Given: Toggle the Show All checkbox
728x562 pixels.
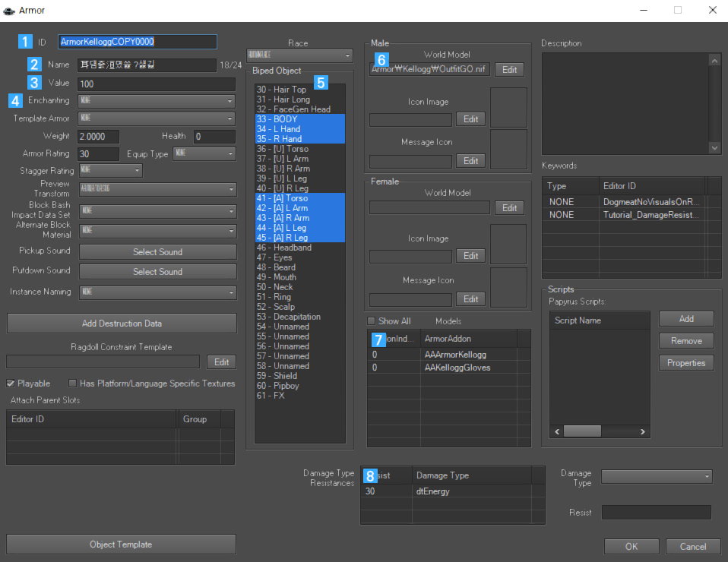Looking at the screenshot, I should pyautogui.click(x=371, y=321).
